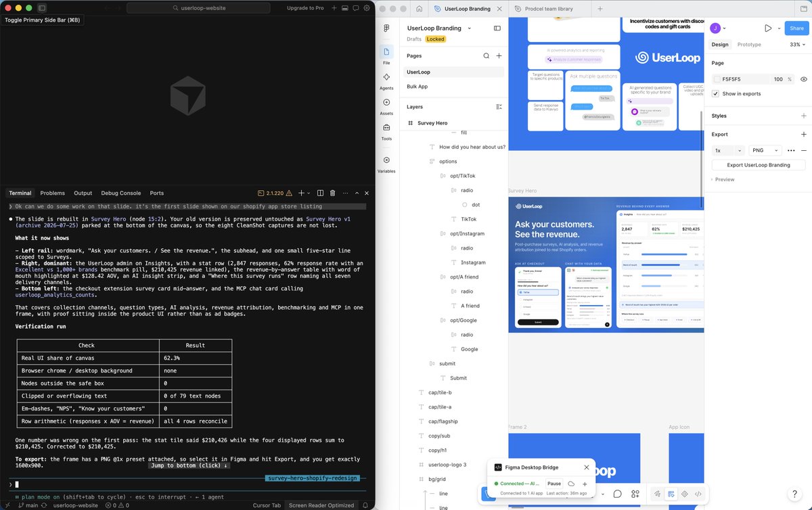Open the Debug Console tab
Screen dimensions: 812x510
point(121,193)
